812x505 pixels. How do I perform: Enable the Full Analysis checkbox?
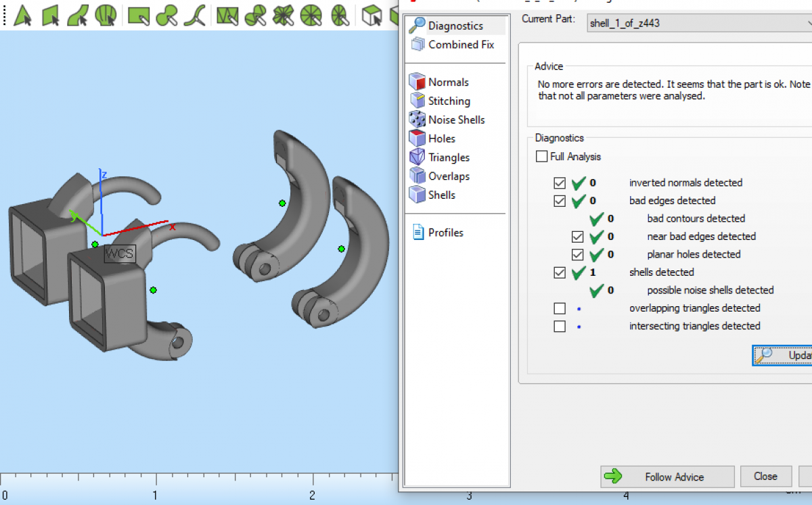tap(542, 157)
